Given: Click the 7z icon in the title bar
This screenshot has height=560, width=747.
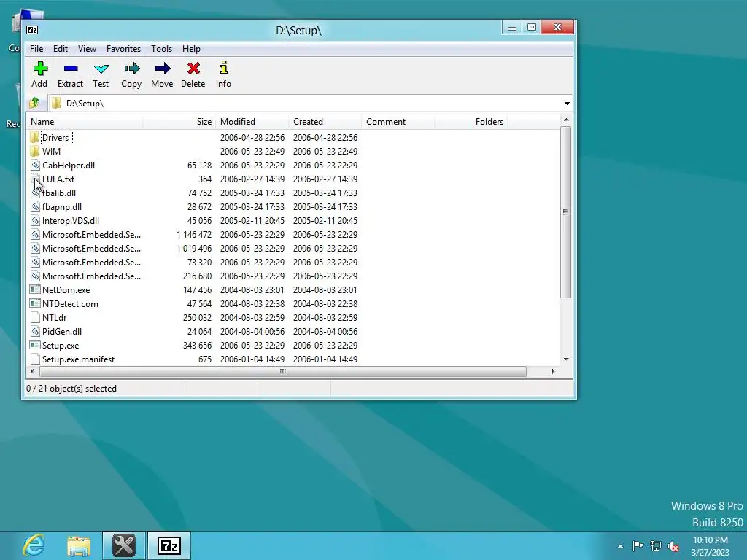Looking at the screenshot, I should (32, 30).
